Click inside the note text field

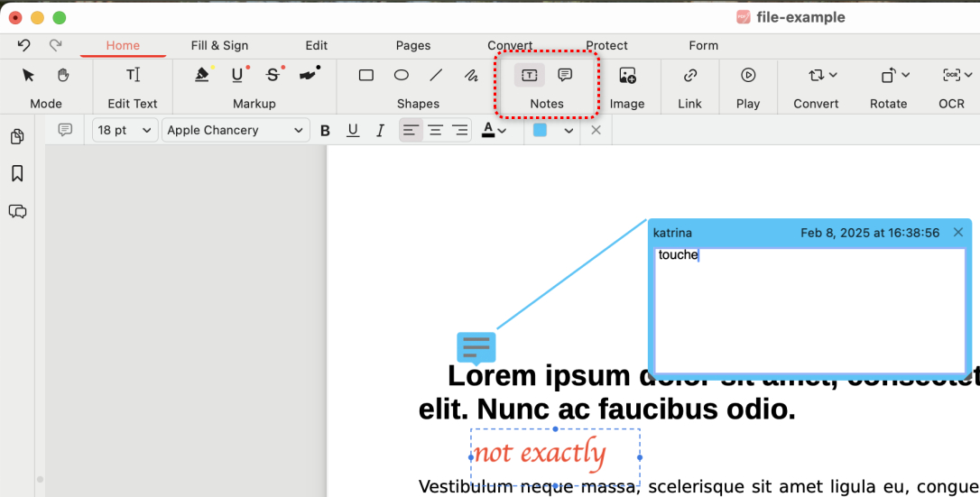(x=809, y=311)
